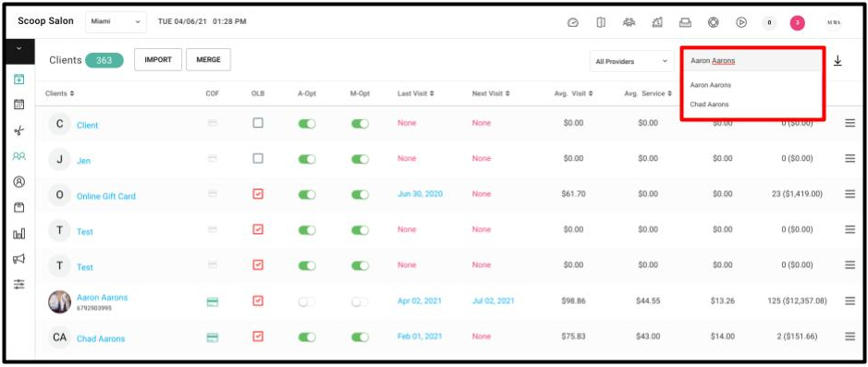This screenshot has width=868, height=367.
Task: Uncheck OLB checkbox for Chad Aarons
Action: pyautogui.click(x=257, y=336)
